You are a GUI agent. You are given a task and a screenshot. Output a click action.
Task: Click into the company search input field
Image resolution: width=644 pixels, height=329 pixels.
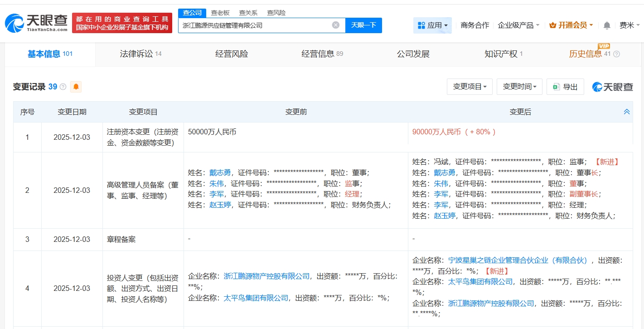tap(254, 25)
